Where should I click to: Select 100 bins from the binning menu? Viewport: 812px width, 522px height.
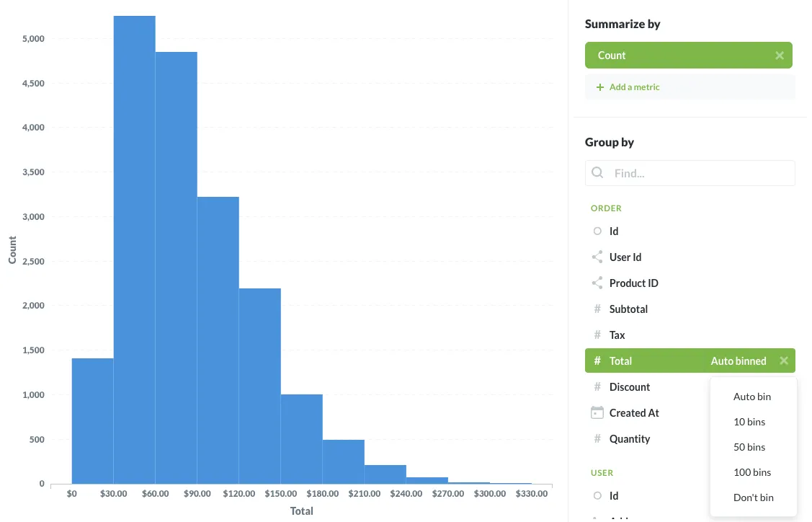(x=752, y=472)
